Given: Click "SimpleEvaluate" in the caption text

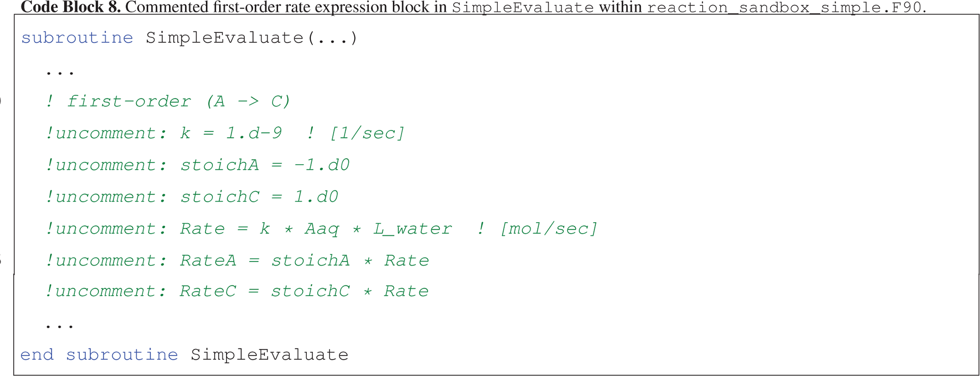Looking at the screenshot, I should [x=522, y=8].
